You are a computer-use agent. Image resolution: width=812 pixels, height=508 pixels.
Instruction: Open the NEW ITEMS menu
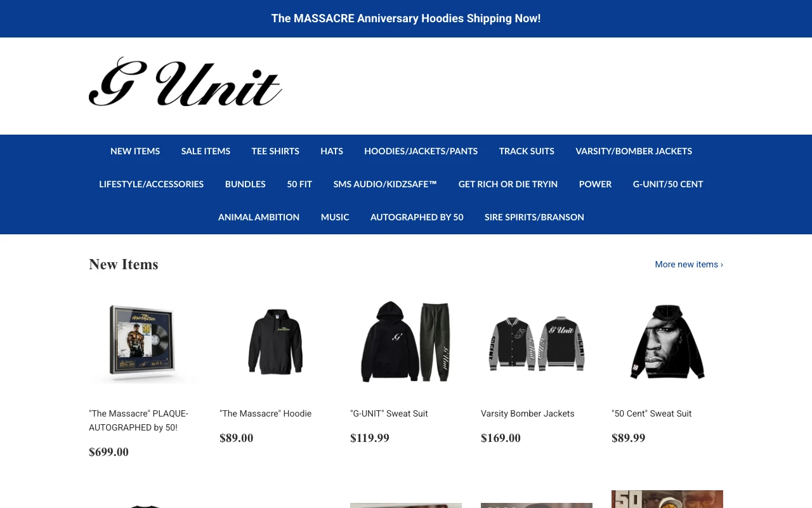(x=135, y=151)
